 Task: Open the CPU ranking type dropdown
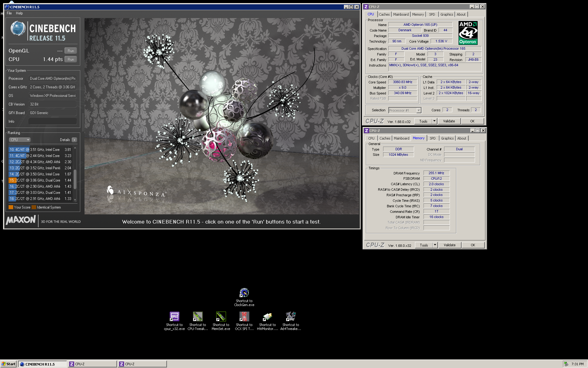click(20, 140)
